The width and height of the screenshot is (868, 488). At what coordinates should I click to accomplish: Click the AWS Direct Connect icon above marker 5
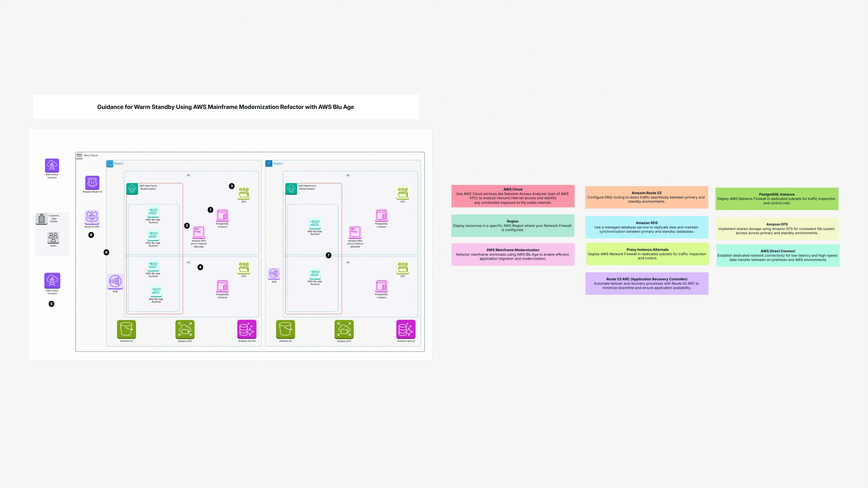52,280
